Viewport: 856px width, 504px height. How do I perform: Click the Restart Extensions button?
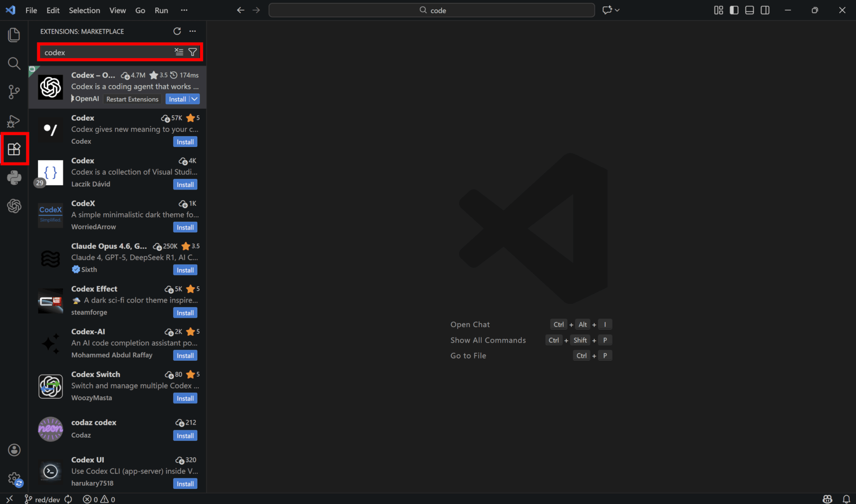tap(132, 99)
